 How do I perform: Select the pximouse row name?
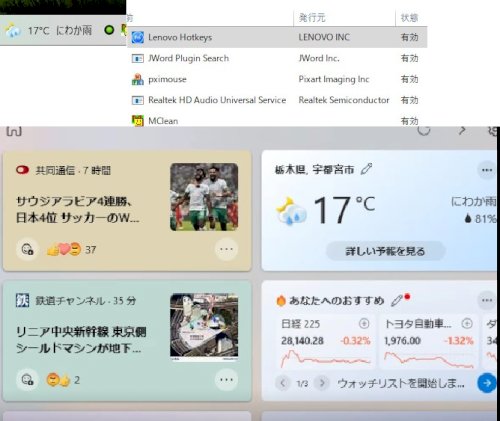[x=167, y=79]
